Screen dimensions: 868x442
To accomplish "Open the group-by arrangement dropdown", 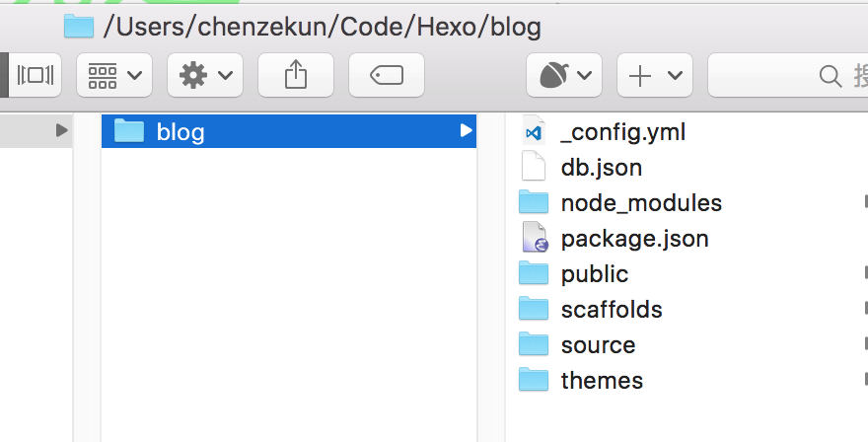I will pyautogui.click(x=114, y=76).
